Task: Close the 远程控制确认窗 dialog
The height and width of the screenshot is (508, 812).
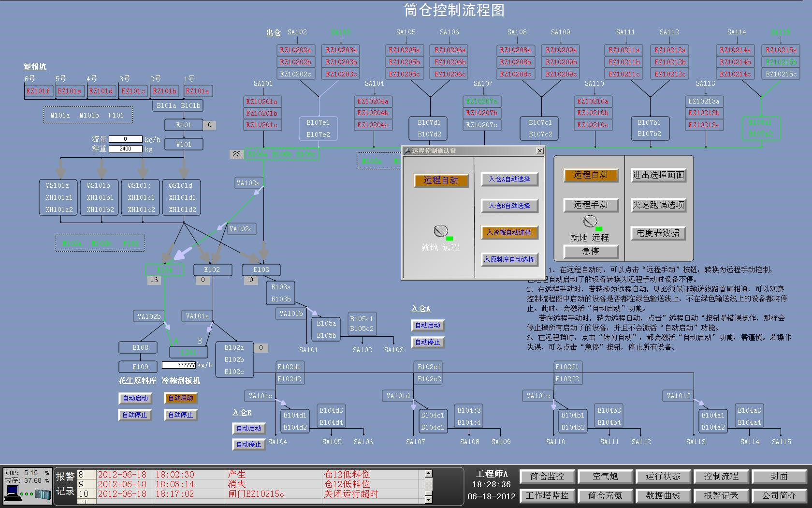Action: pyautogui.click(x=540, y=151)
